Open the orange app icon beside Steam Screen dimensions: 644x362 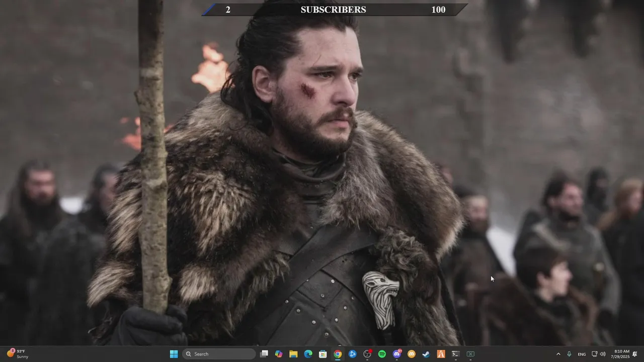tap(441, 354)
